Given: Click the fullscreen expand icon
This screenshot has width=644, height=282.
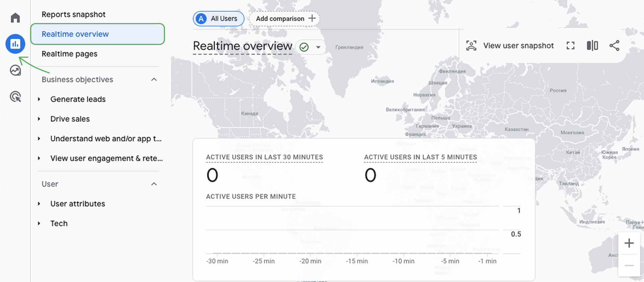Looking at the screenshot, I should tap(570, 46).
